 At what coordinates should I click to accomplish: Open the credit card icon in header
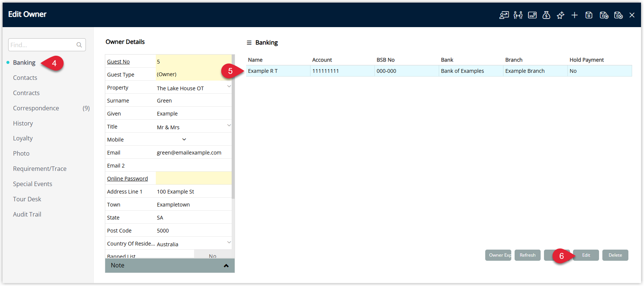[x=532, y=15]
